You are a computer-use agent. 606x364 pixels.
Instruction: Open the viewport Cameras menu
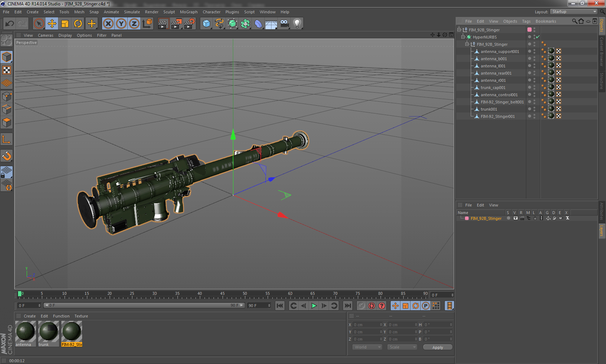tap(45, 35)
